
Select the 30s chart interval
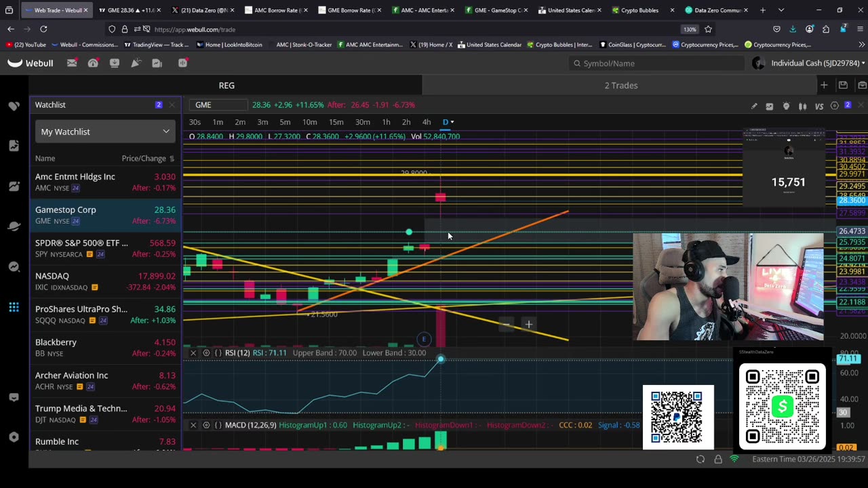pyautogui.click(x=195, y=122)
